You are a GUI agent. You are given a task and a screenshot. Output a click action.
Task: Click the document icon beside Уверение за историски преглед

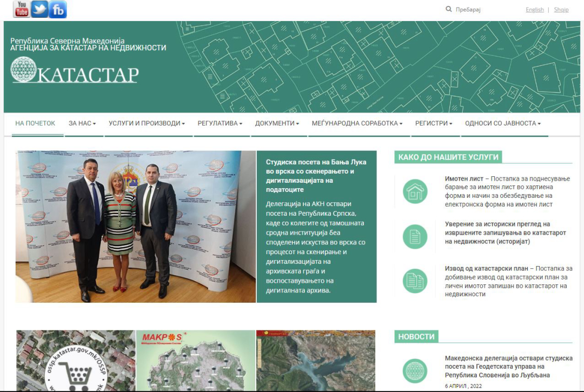click(415, 237)
